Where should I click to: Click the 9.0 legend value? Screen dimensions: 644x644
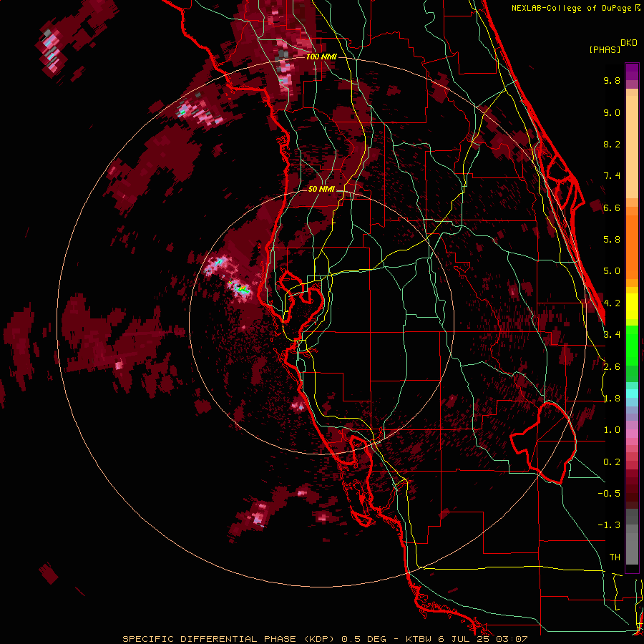point(612,112)
